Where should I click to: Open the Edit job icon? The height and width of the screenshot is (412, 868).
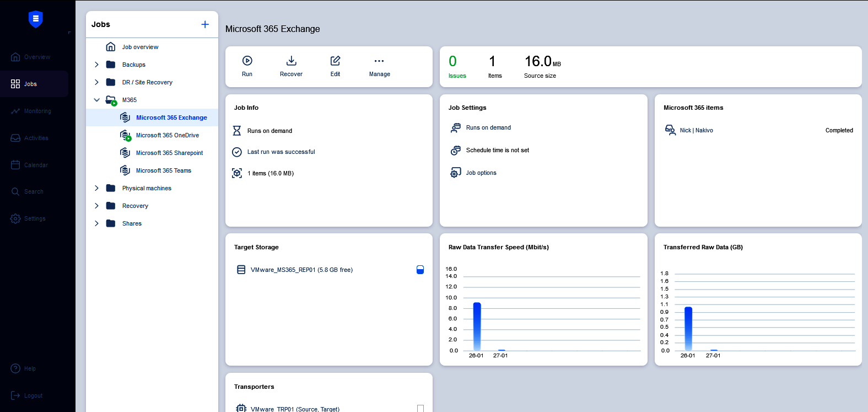tap(335, 61)
